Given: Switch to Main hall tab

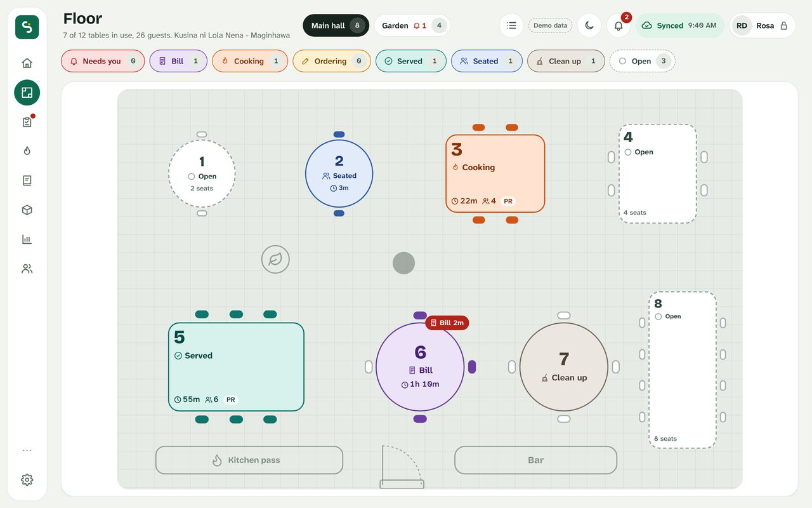Looking at the screenshot, I should [x=336, y=25].
